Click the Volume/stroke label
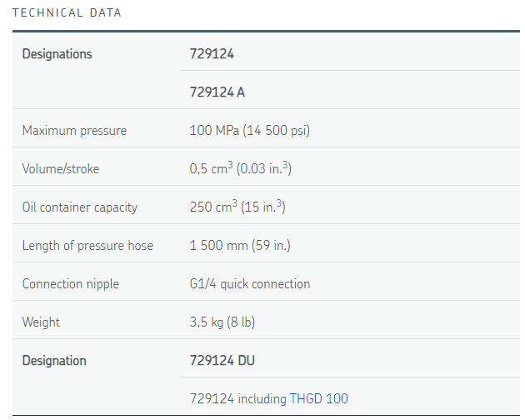525x420 pixels. click(x=60, y=169)
